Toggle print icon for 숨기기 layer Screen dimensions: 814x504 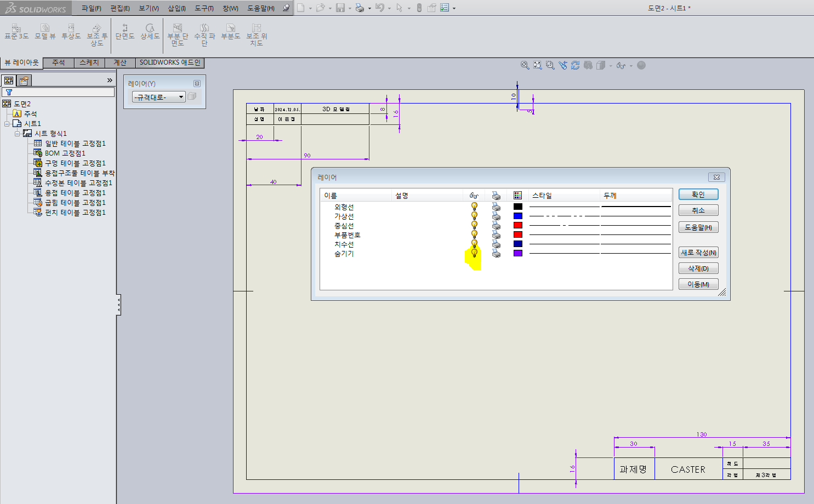coord(496,253)
